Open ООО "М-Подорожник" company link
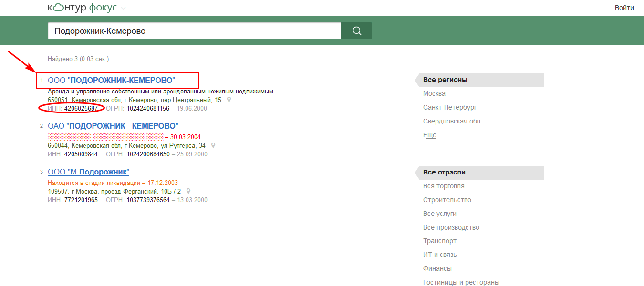Viewport: 644px width, 286px height. click(x=89, y=172)
